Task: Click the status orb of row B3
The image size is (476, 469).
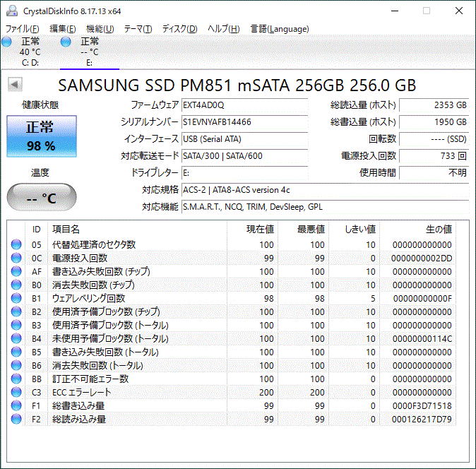Action: pos(16,325)
